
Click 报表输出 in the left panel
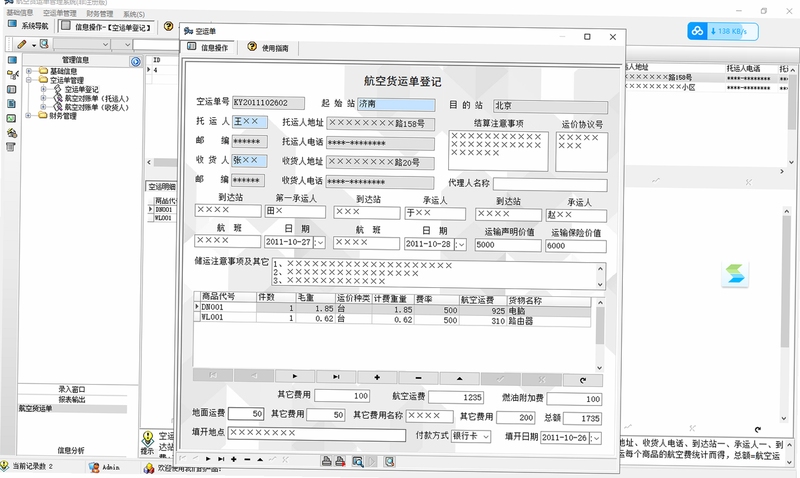(72, 399)
